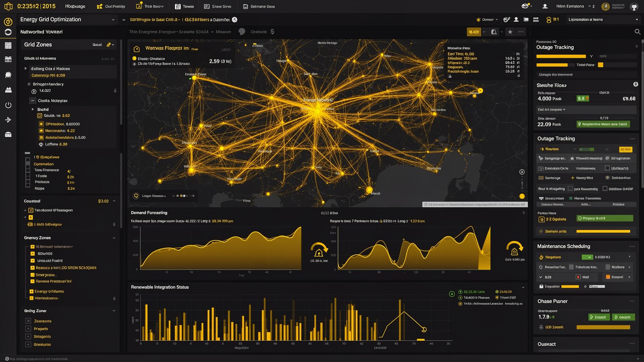Screen dimensions: 644x362
Task: Click the dollar sign near the Mission toolbar
Action: coord(272,32)
